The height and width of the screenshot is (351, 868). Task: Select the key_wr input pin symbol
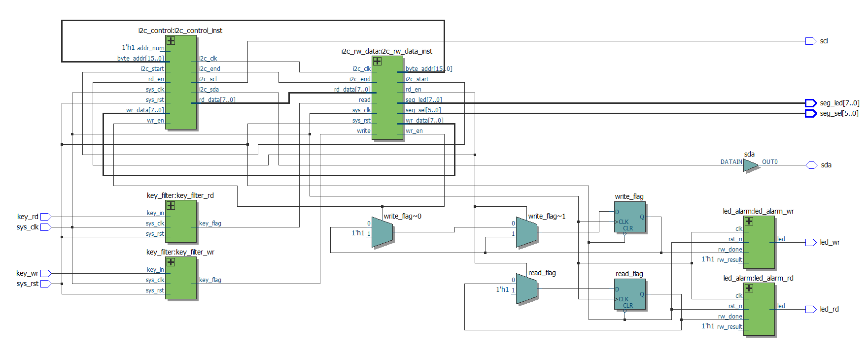click(x=46, y=273)
